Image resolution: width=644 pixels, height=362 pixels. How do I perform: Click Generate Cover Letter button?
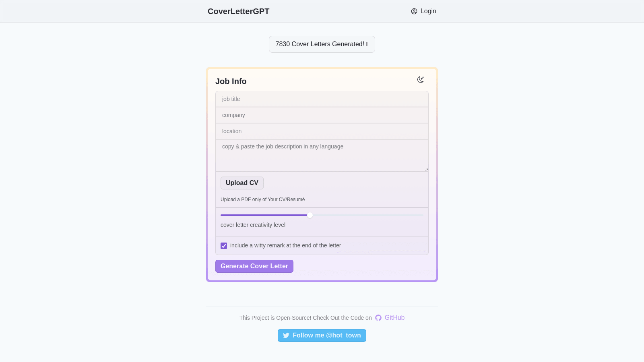(254, 266)
